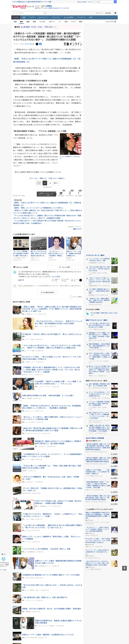
Task: Open the ヘルプ header link
Action: [x=90, y=2]
